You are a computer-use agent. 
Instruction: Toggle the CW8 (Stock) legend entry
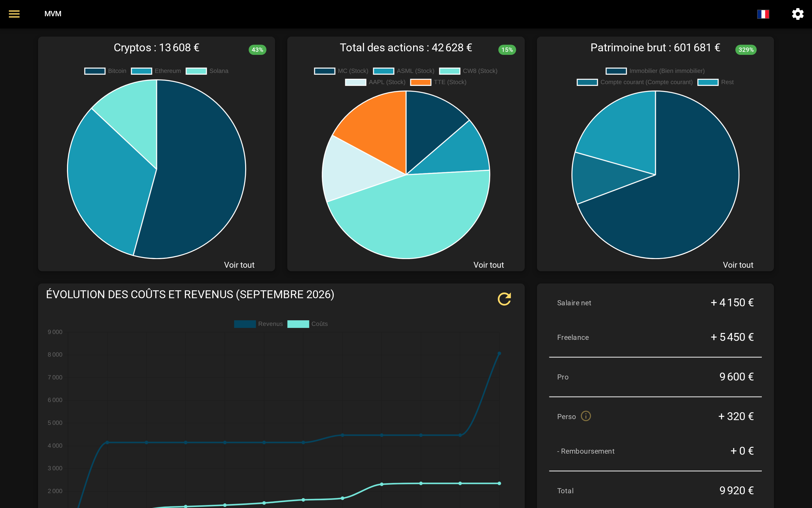tap(468, 71)
